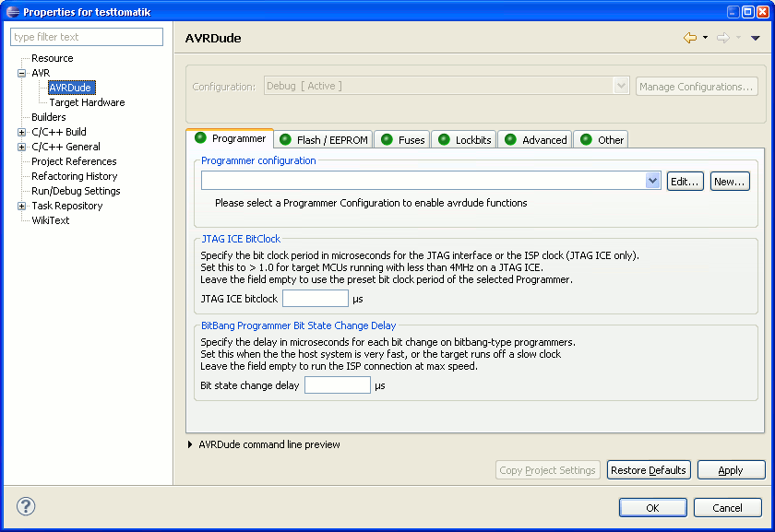This screenshot has width=775, height=532.
Task: Select C/C++ General tree item label
Action: point(66,147)
